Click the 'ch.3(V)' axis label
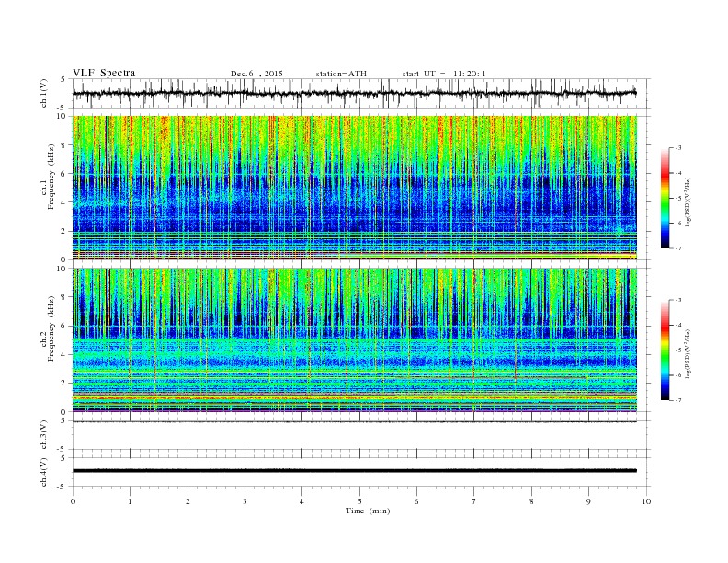The width and height of the screenshot is (728, 563). tap(44, 435)
